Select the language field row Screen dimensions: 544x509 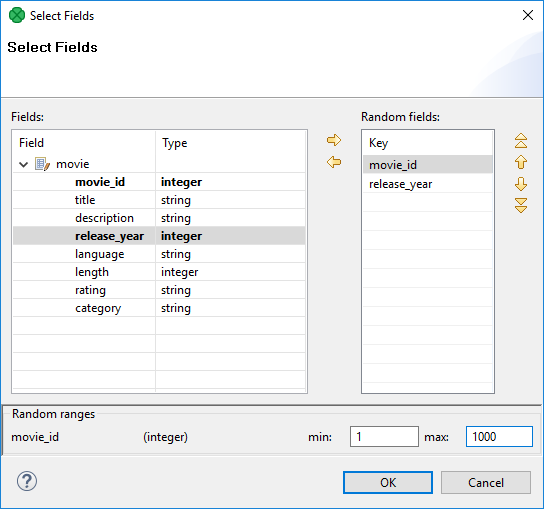point(159,254)
